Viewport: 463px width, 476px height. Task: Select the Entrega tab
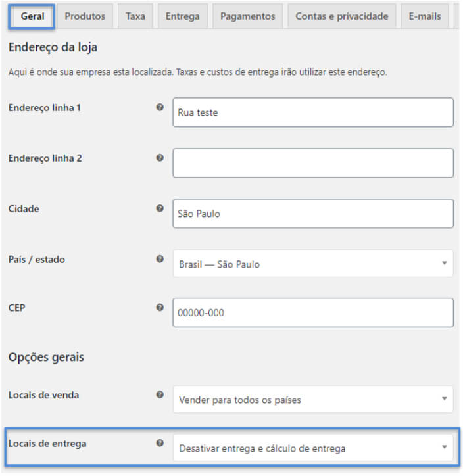[x=183, y=16]
